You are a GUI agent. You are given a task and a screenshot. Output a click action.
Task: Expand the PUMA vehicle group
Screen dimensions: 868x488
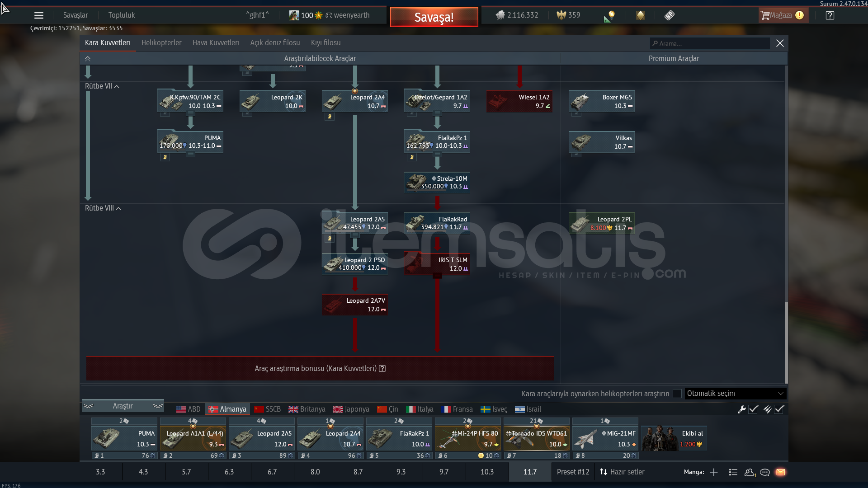[191, 155]
